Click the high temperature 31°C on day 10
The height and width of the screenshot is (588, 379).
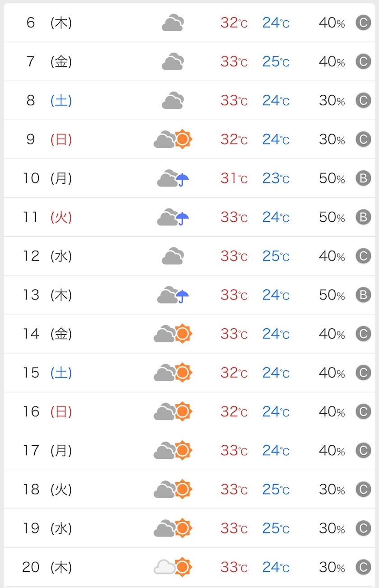(x=234, y=178)
